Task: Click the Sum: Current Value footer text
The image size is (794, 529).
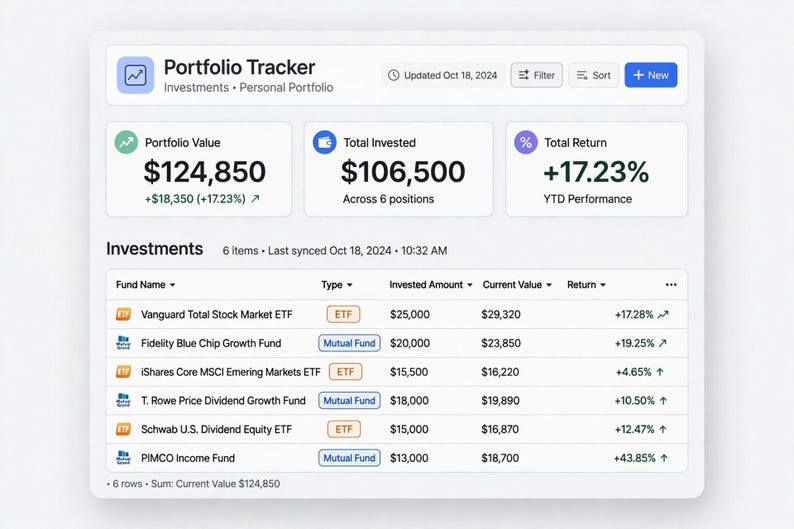Action: [x=215, y=483]
